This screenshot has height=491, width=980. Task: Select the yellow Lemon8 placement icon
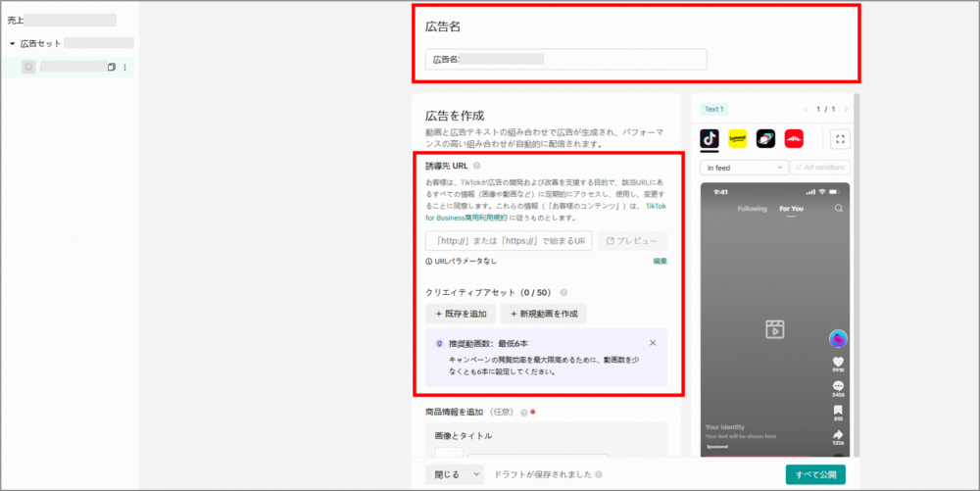pyautogui.click(x=738, y=139)
